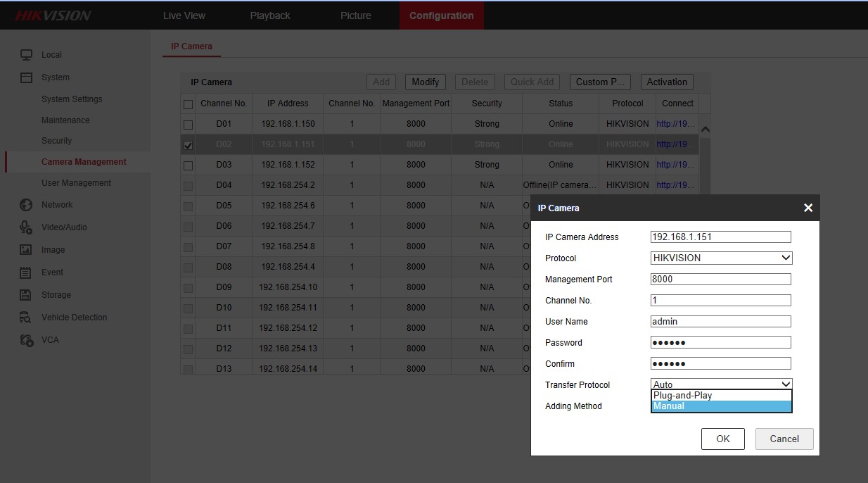Close the IP Camera dialog
Screen dimensions: 868x483
[808, 208]
